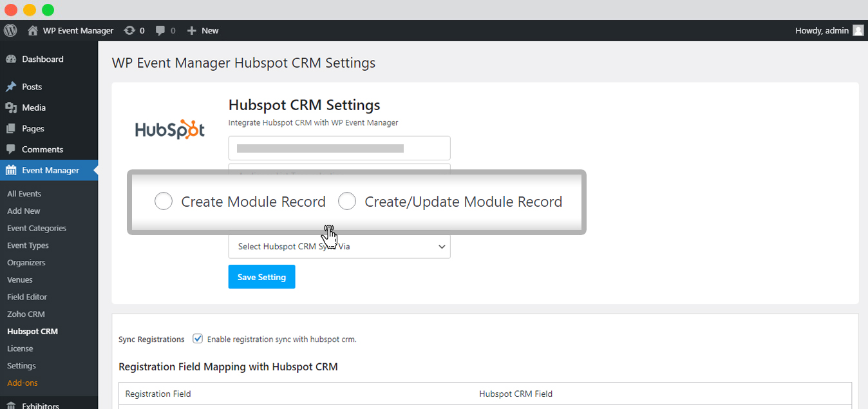Click the Registration Field Mapping with Hubspot CRM heading
The width and height of the screenshot is (868, 409).
click(228, 367)
